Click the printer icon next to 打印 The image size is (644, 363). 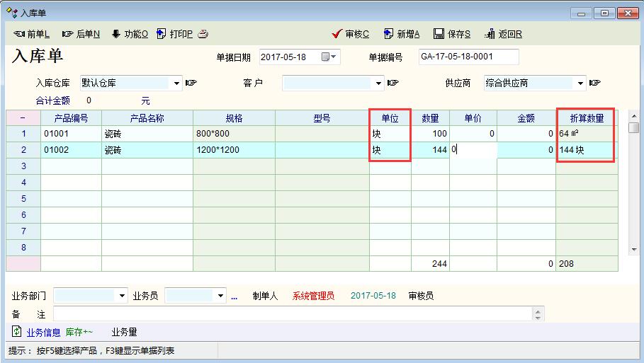coord(203,34)
